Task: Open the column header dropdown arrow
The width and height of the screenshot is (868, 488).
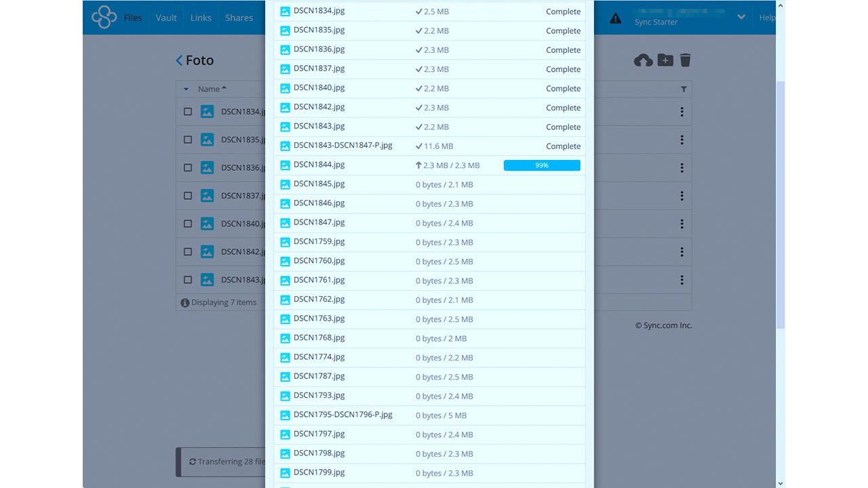Action: click(186, 89)
